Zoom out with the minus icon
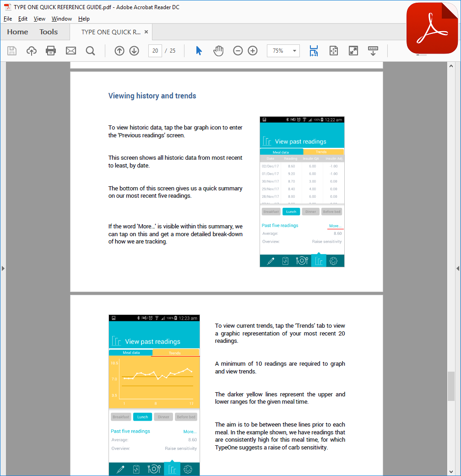461x476 pixels. [238, 51]
